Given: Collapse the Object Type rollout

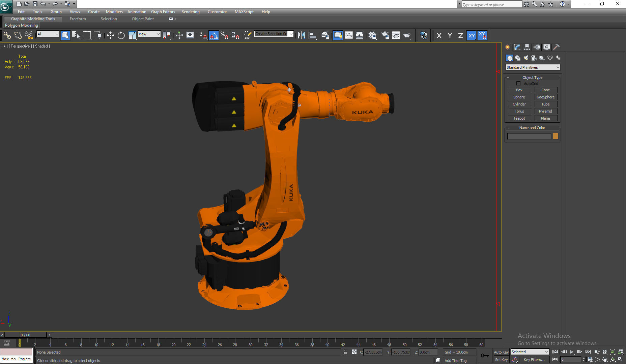Looking at the screenshot, I should [x=533, y=78].
